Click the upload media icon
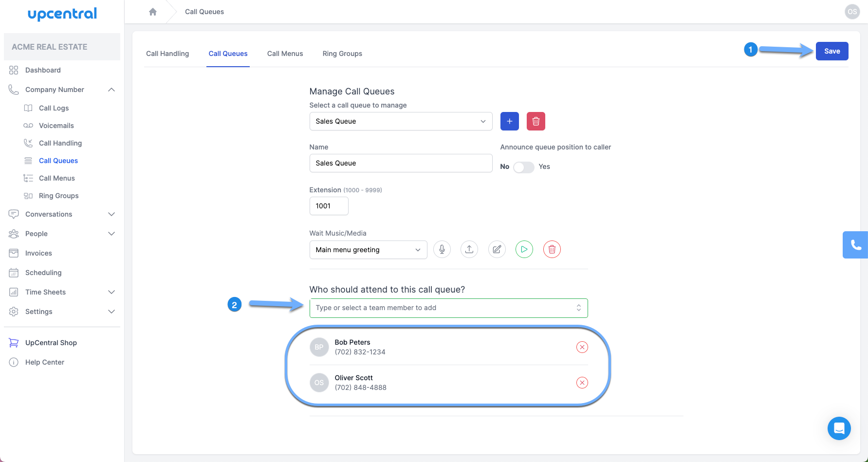This screenshot has height=462, width=868. point(469,249)
